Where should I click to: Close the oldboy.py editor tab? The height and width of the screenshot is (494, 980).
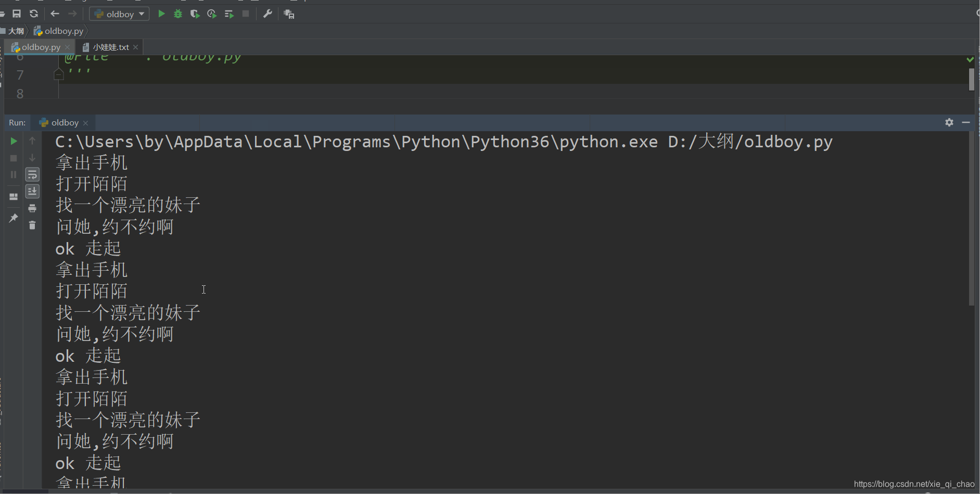tap(67, 47)
